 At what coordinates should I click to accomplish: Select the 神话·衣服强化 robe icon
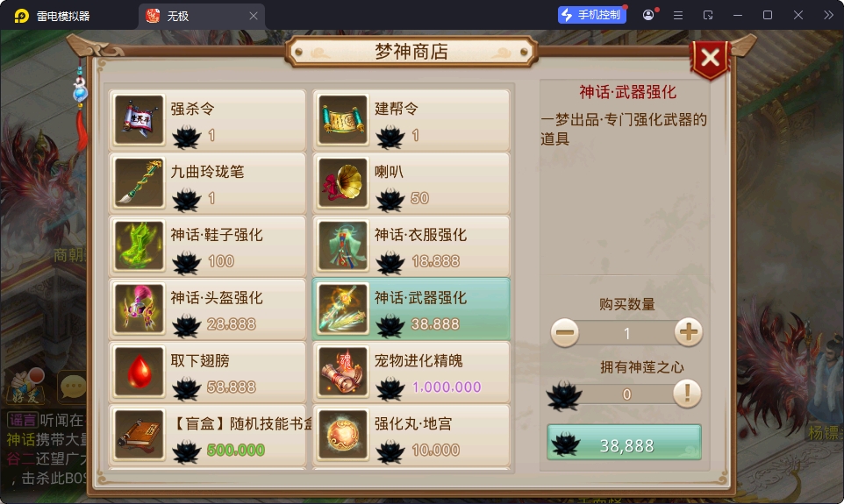pyautogui.click(x=343, y=245)
